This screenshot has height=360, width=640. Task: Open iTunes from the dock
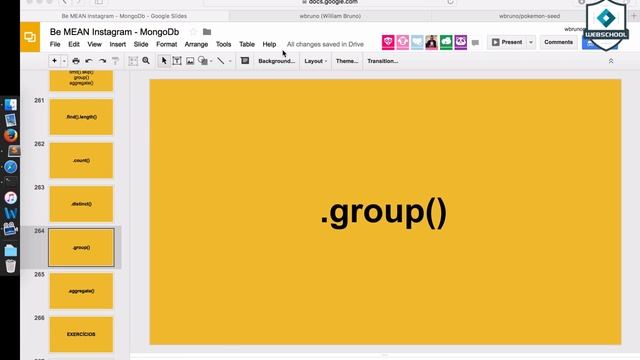(x=11, y=198)
